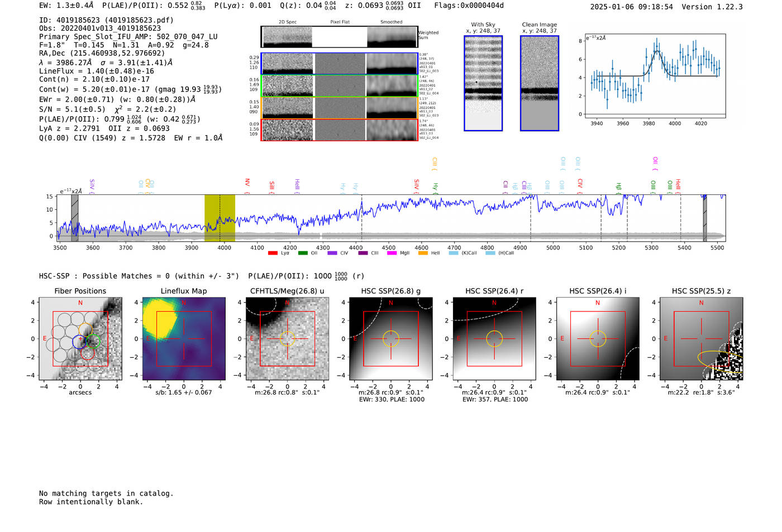Click the 2025-01-06 09:18:54 timestamp

632,7
